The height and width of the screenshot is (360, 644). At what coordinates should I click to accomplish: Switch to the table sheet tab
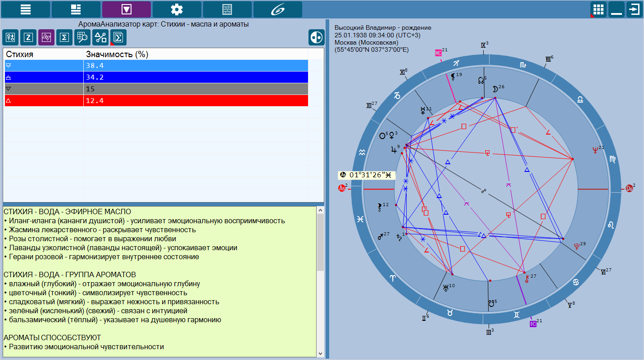pyautogui.click(x=227, y=9)
